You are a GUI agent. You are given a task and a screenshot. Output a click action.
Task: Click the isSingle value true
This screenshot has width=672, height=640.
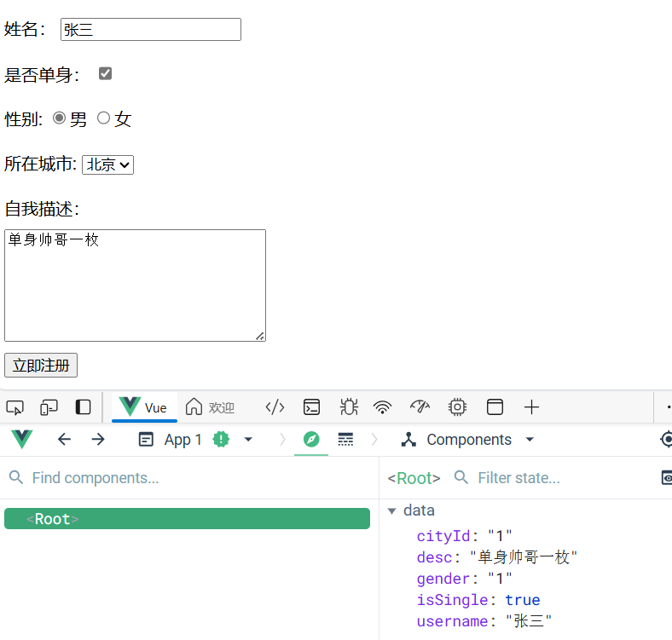[523, 600]
